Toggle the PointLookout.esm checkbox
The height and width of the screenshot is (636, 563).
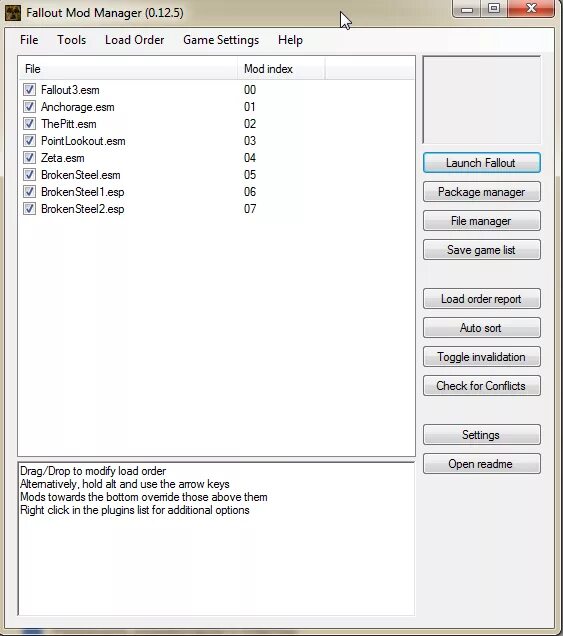click(29, 141)
